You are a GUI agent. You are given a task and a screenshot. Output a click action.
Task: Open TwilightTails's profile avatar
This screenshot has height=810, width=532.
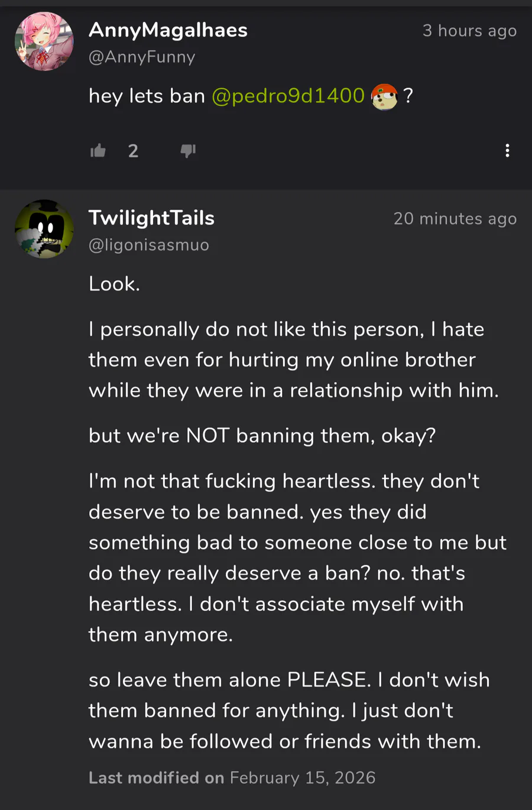point(44,229)
